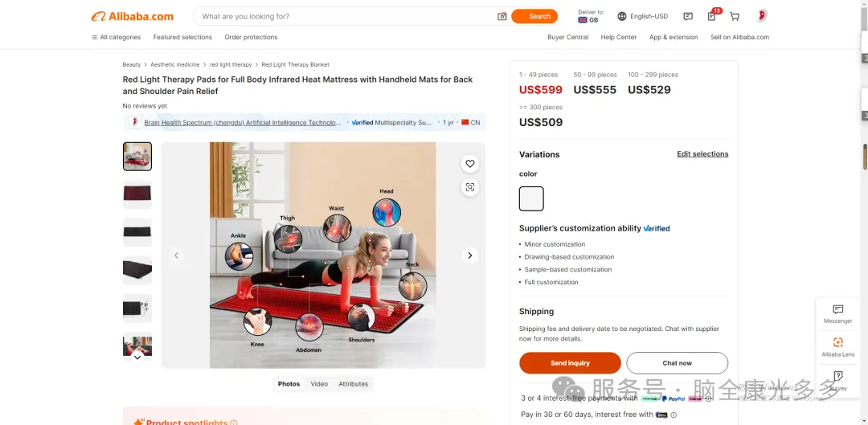Expand the All categories menu
Viewport: 868px width, 425px height.
[117, 37]
